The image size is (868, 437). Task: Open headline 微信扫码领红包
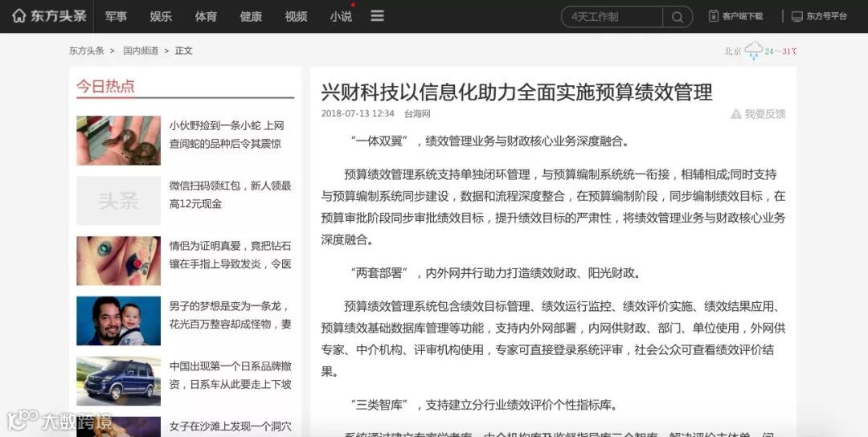click(x=231, y=194)
